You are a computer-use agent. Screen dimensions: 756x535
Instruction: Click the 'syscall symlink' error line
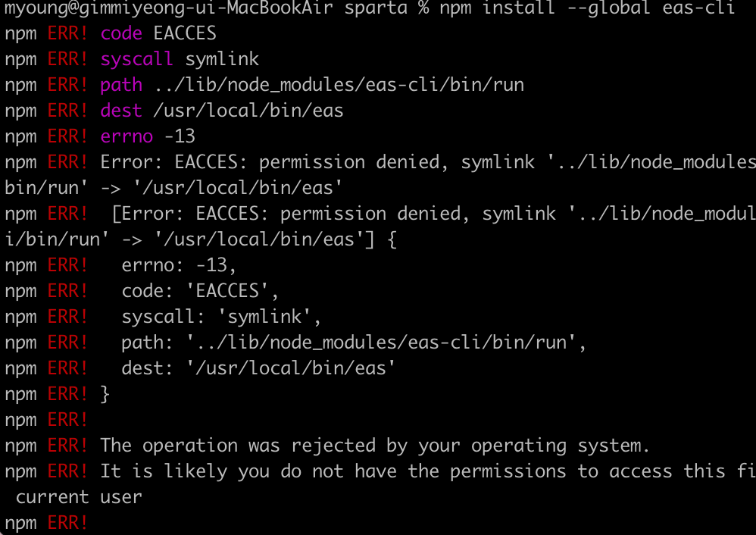tap(132, 59)
